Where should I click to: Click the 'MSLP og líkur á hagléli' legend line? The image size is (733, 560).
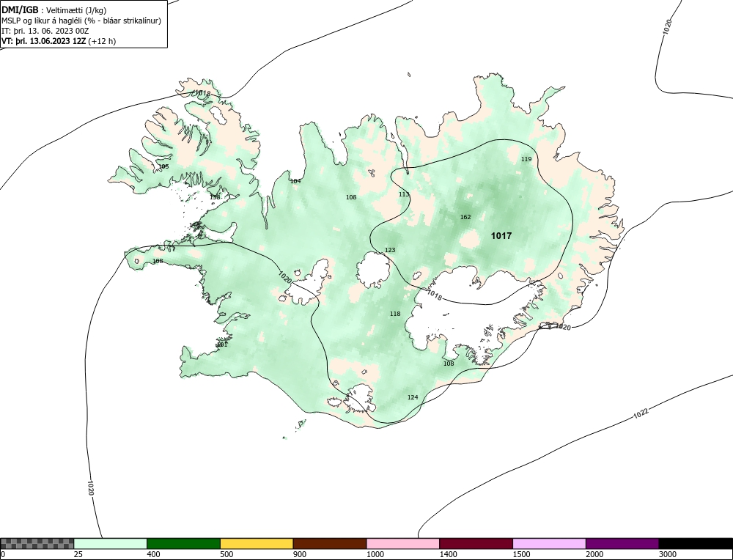coord(81,21)
